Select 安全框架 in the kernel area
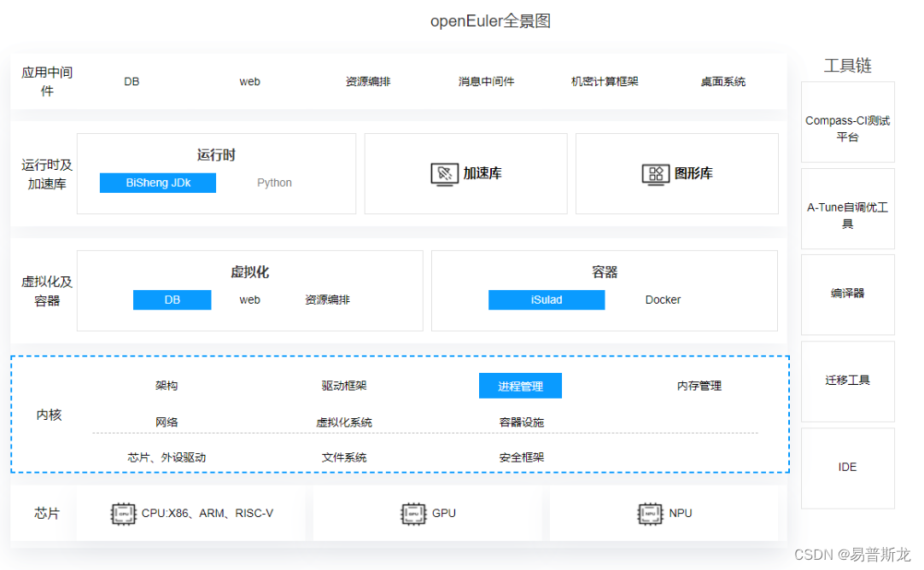This screenshot has height=570, width=924. [521, 457]
